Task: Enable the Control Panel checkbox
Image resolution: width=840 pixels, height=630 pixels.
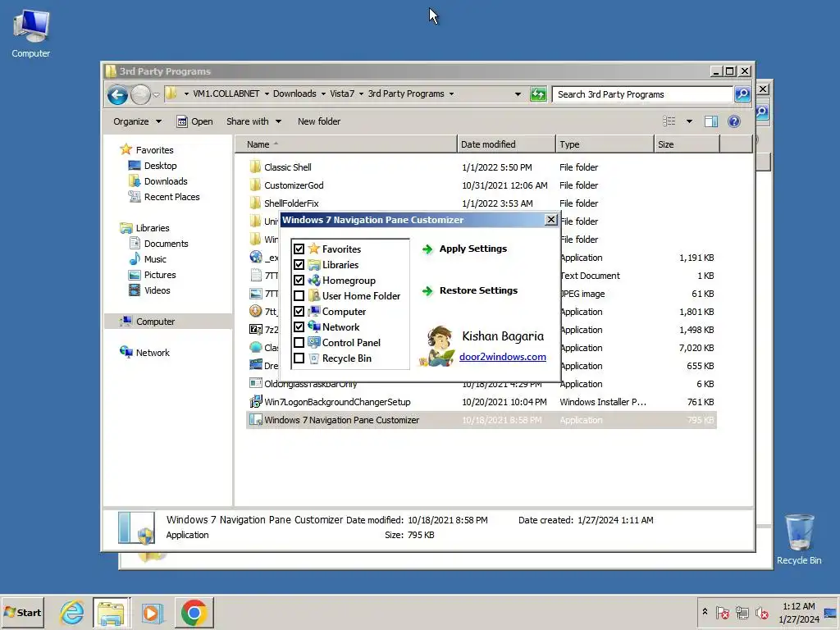Action: pos(299,342)
